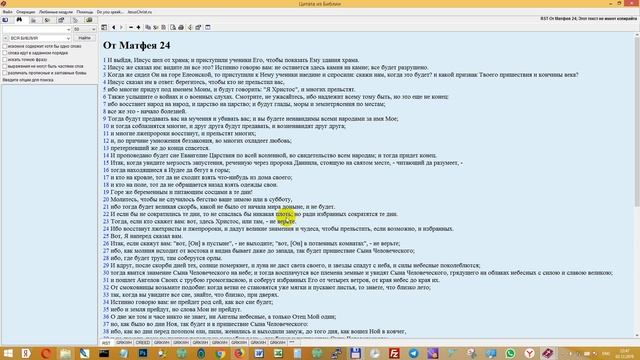Open FileZilla from the taskbar

394,353
